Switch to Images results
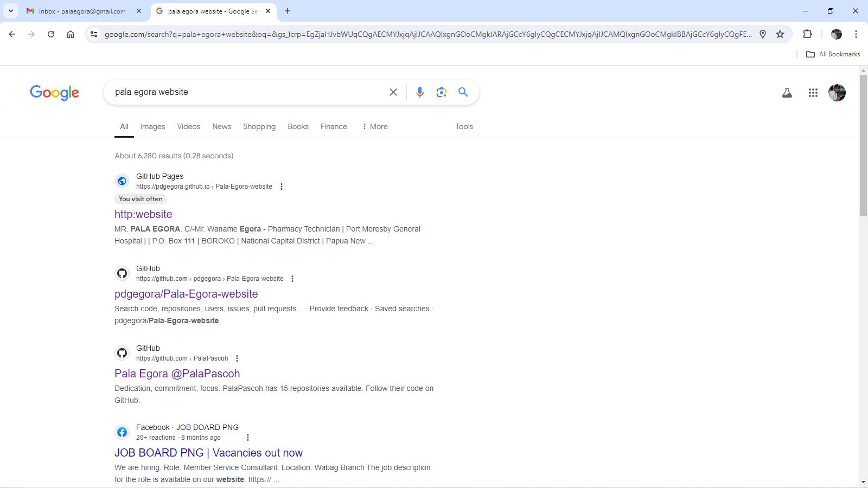The image size is (868, 488). [152, 126]
